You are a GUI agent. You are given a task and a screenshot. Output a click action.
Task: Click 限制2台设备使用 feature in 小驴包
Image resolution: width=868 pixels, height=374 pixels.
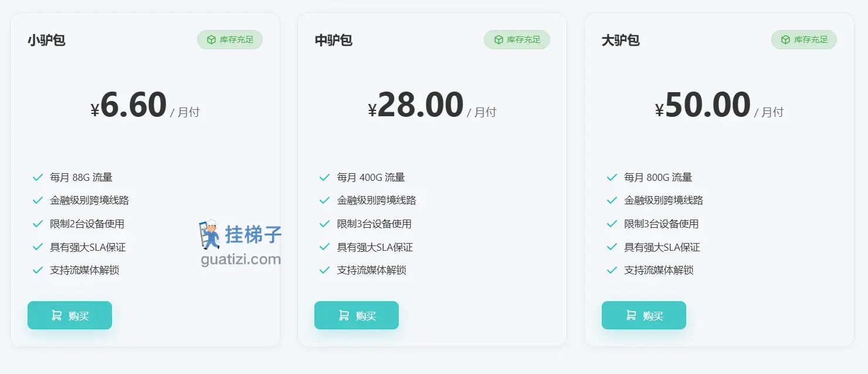[87, 224]
